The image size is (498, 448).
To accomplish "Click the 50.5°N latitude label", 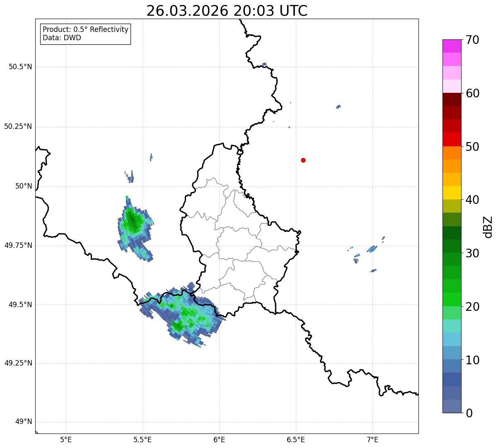I will [20, 67].
